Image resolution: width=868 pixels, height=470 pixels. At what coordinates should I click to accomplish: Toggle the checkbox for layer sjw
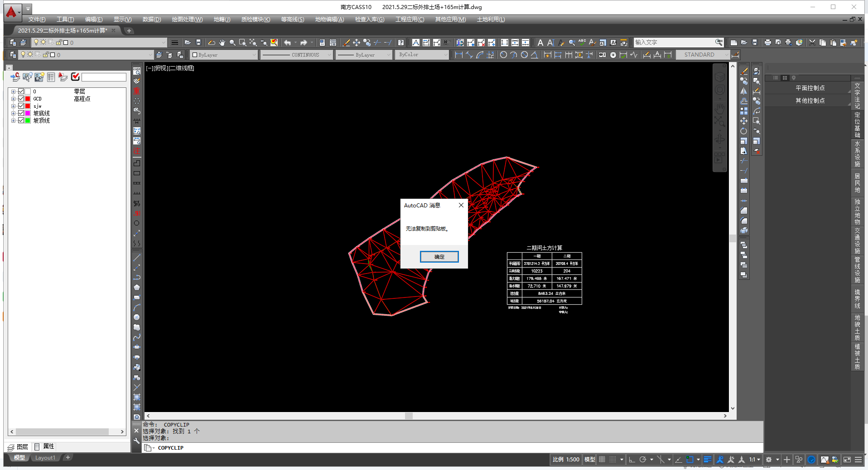point(21,106)
